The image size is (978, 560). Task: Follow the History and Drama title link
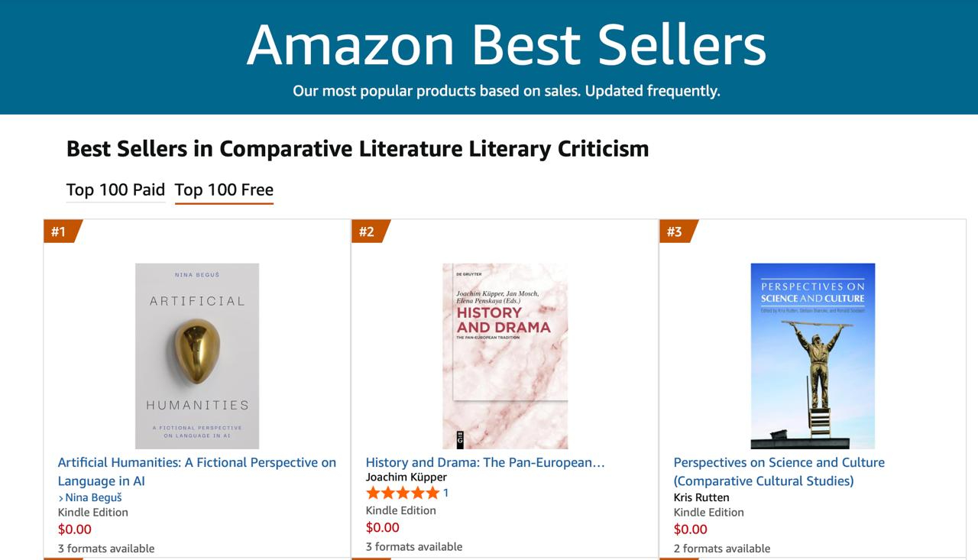pyautogui.click(x=484, y=462)
